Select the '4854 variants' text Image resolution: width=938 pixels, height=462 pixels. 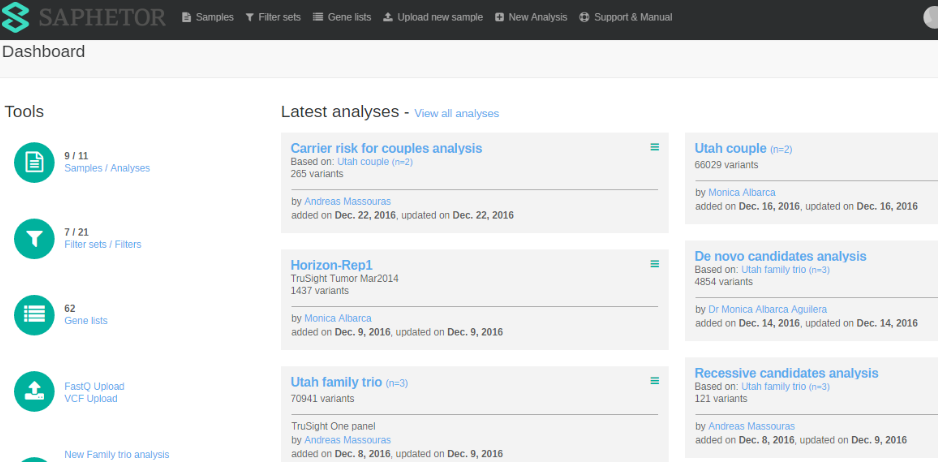click(x=723, y=281)
